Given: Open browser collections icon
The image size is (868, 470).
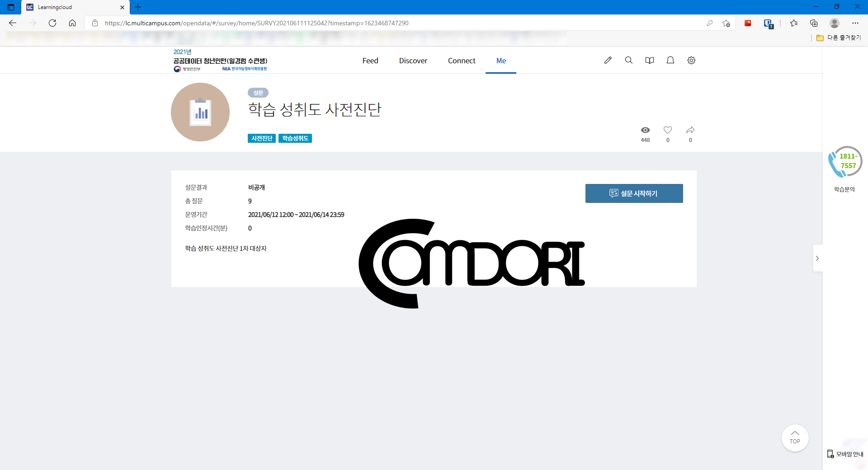Looking at the screenshot, I should [x=814, y=23].
